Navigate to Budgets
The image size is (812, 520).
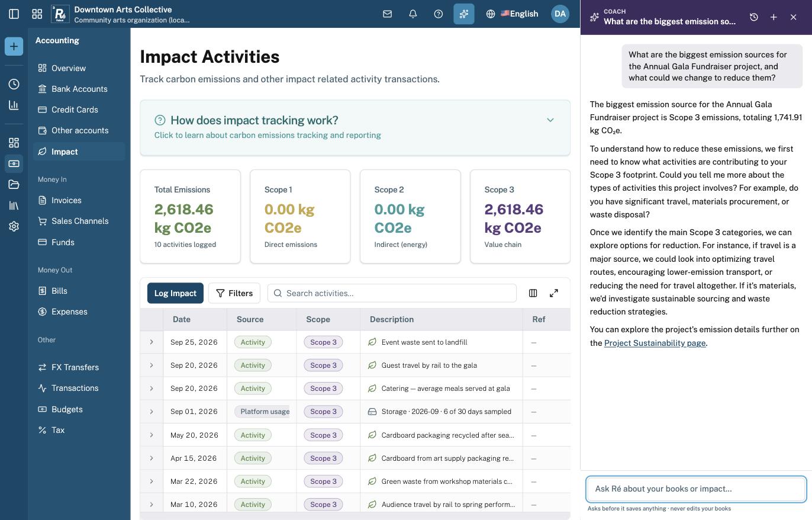coord(79,409)
